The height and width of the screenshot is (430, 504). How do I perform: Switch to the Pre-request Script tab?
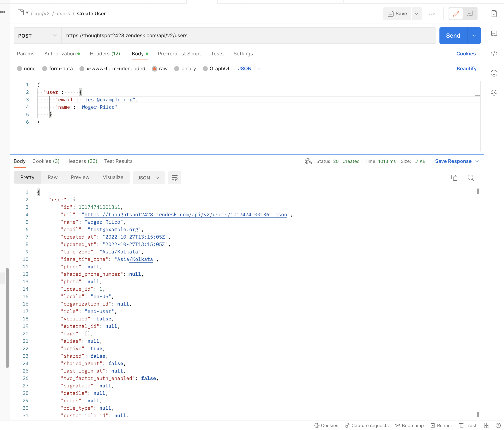pyautogui.click(x=179, y=54)
